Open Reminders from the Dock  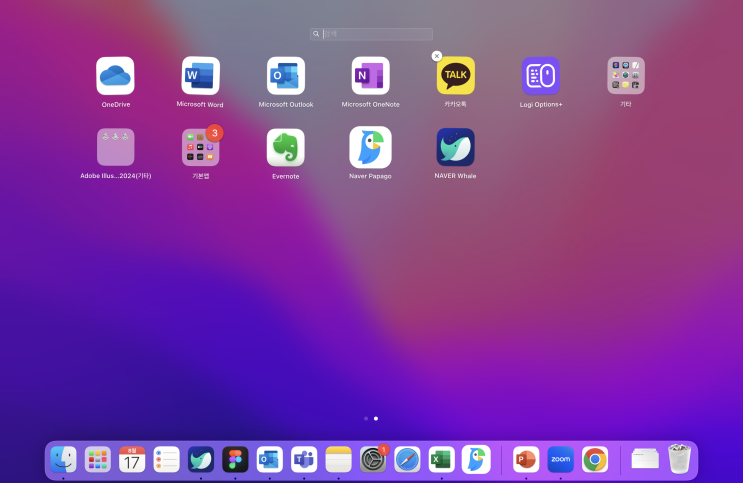click(x=166, y=459)
